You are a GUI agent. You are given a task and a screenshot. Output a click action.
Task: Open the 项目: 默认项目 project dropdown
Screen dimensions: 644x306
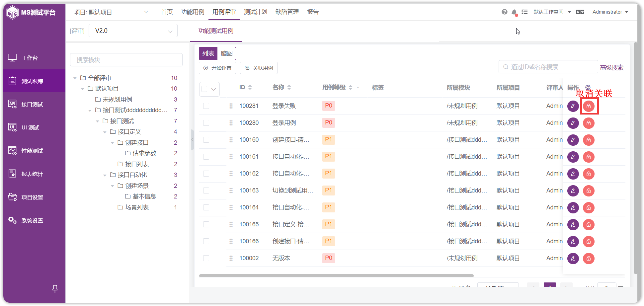[111, 12]
